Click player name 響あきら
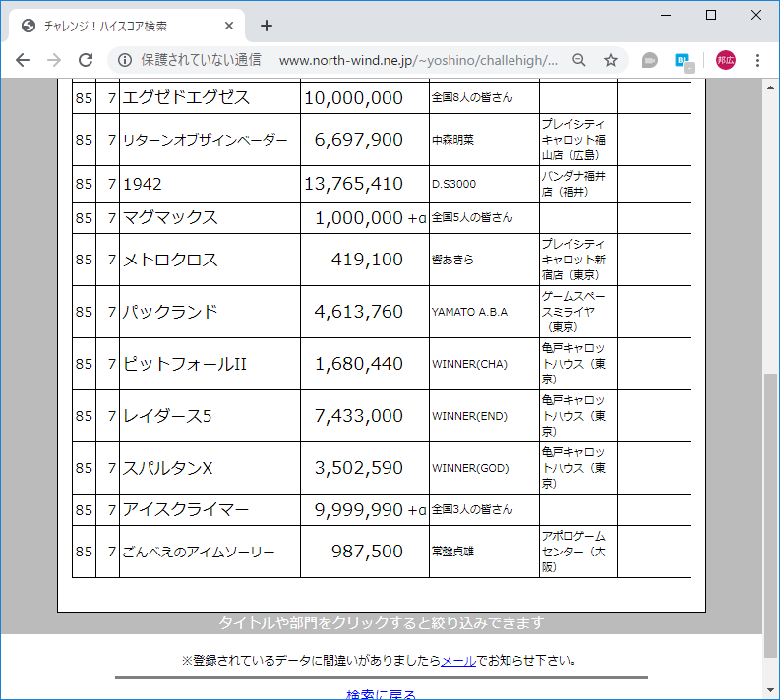 point(452,260)
